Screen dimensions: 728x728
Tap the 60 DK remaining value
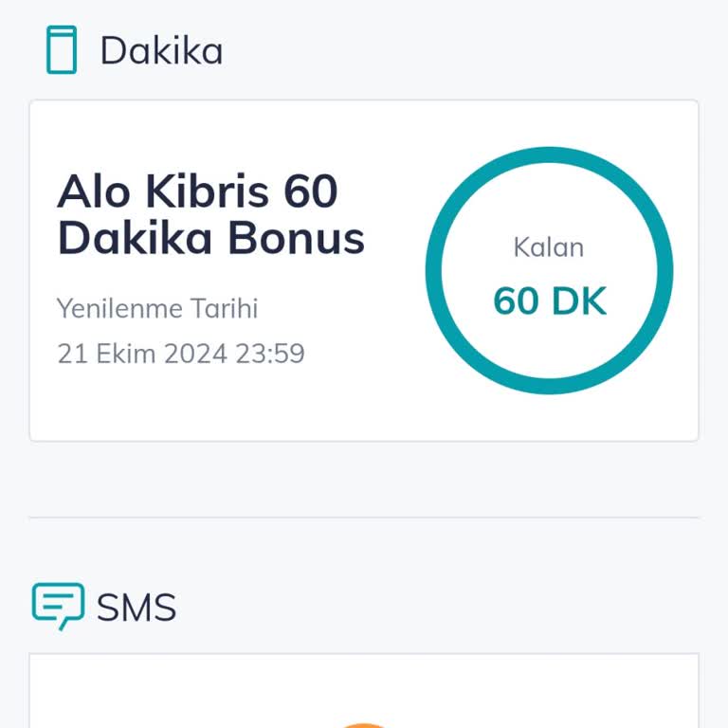pos(550,301)
